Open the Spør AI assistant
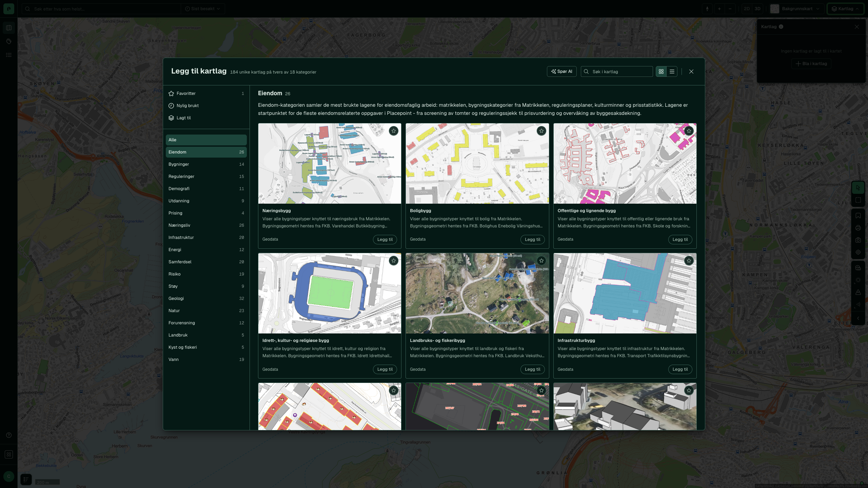 point(561,72)
